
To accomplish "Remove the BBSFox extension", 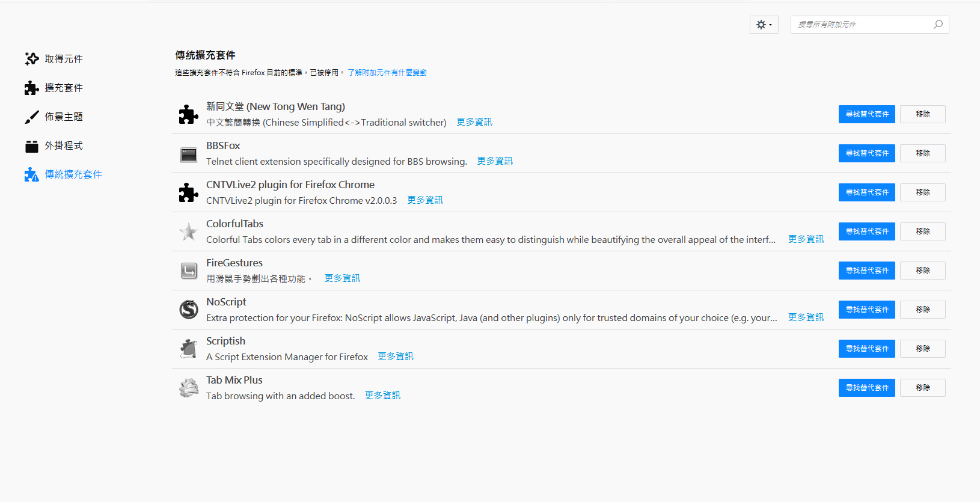I will click(923, 153).
